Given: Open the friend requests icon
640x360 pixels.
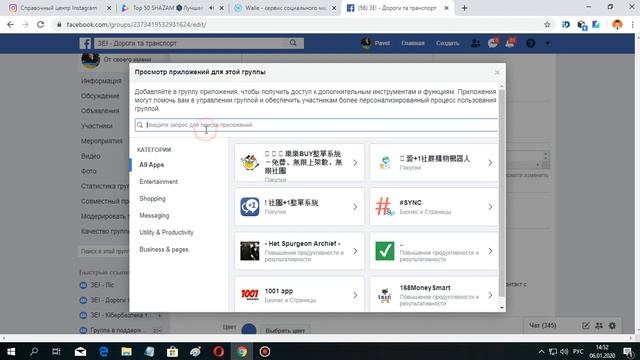Looking at the screenshot, I should pos(476,43).
